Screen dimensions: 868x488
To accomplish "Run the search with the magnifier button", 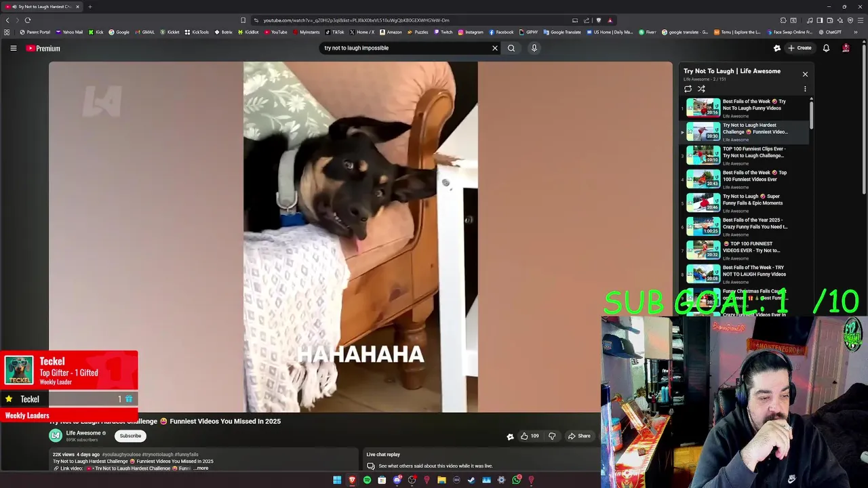I will (x=511, y=48).
